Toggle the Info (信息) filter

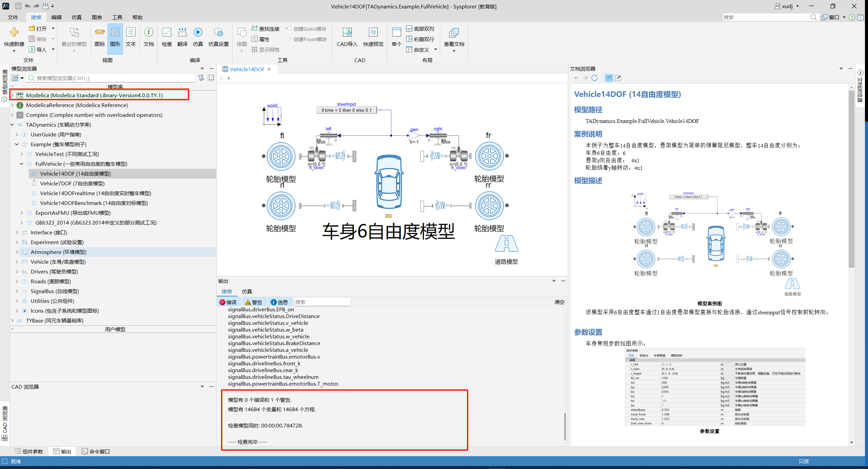pos(279,302)
